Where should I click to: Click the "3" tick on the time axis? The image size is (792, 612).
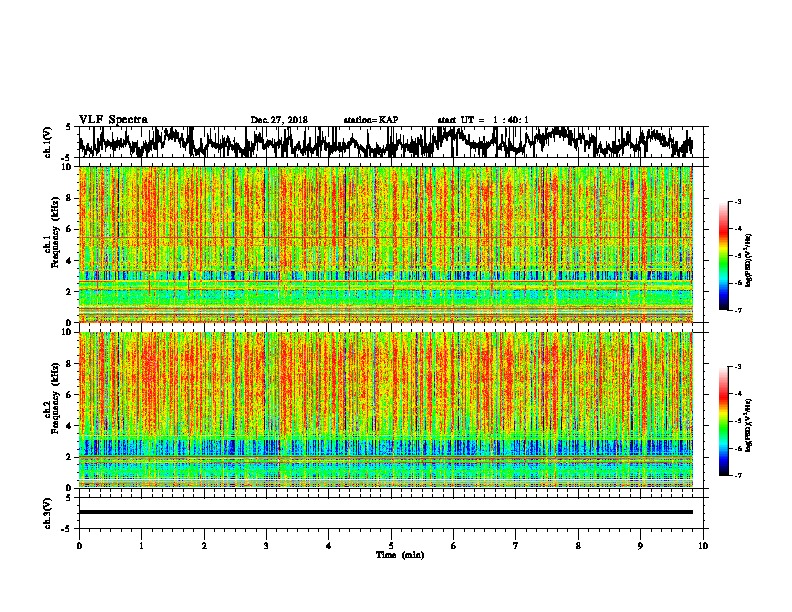(x=266, y=546)
